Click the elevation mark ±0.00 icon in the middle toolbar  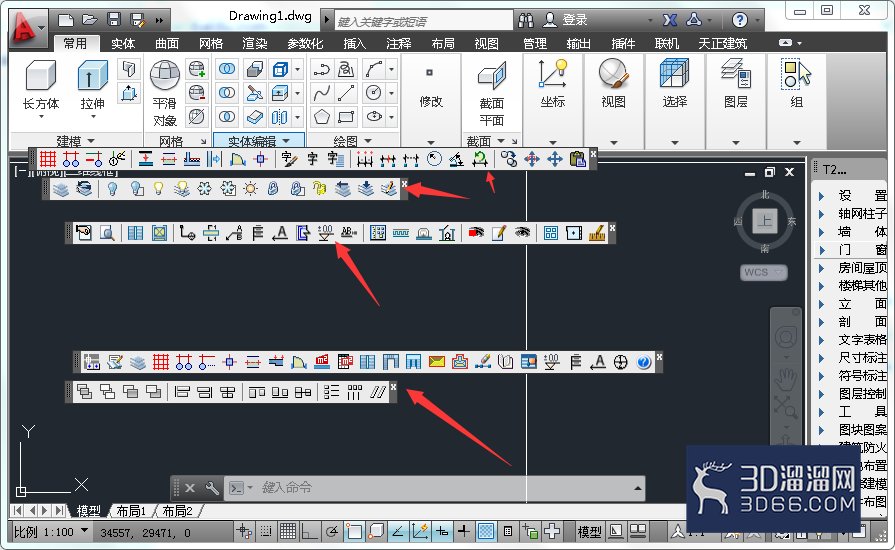coord(325,232)
